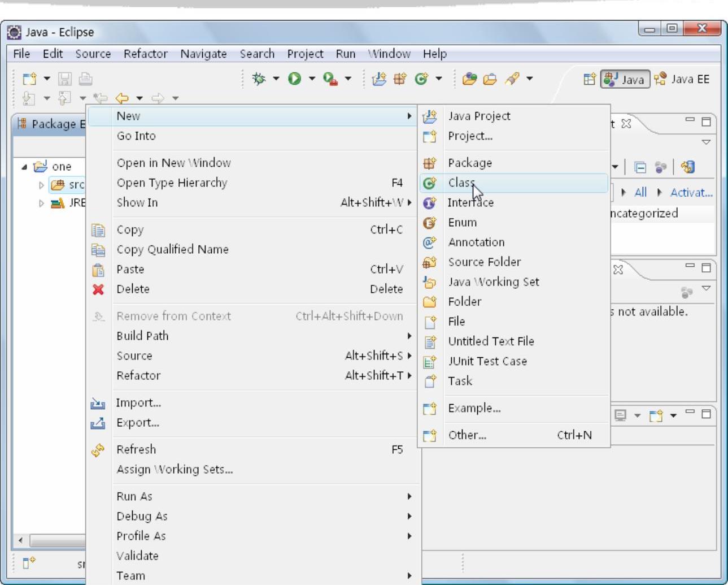Open the Run button dropdown arrow
The image size is (728, 585).
(312, 79)
